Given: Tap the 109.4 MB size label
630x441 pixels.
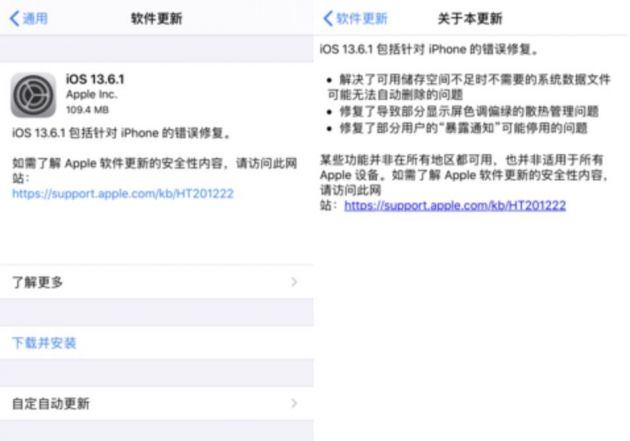Looking at the screenshot, I should tap(87, 110).
